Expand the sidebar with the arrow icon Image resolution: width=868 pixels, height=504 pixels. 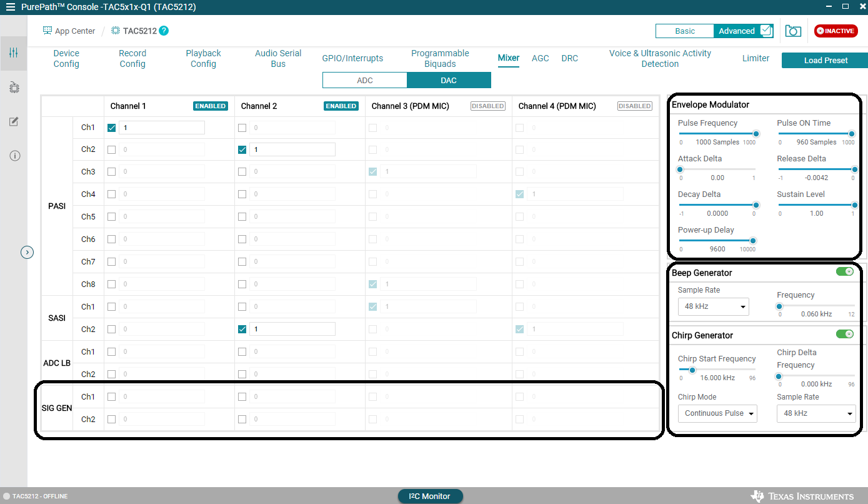click(x=27, y=252)
